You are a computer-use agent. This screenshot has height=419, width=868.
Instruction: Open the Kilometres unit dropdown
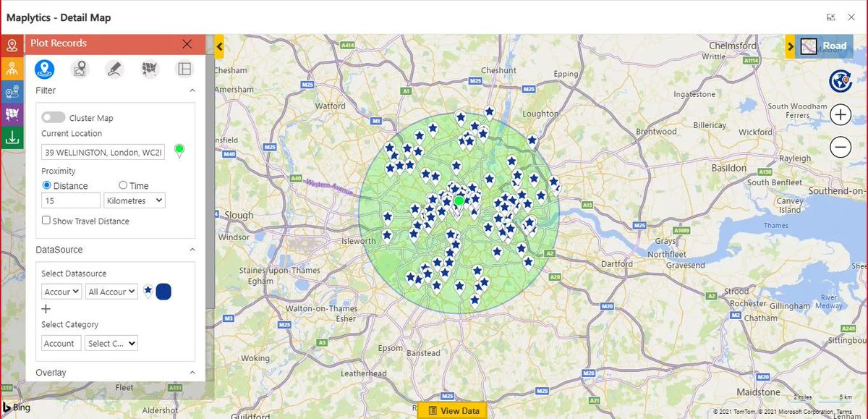click(134, 200)
